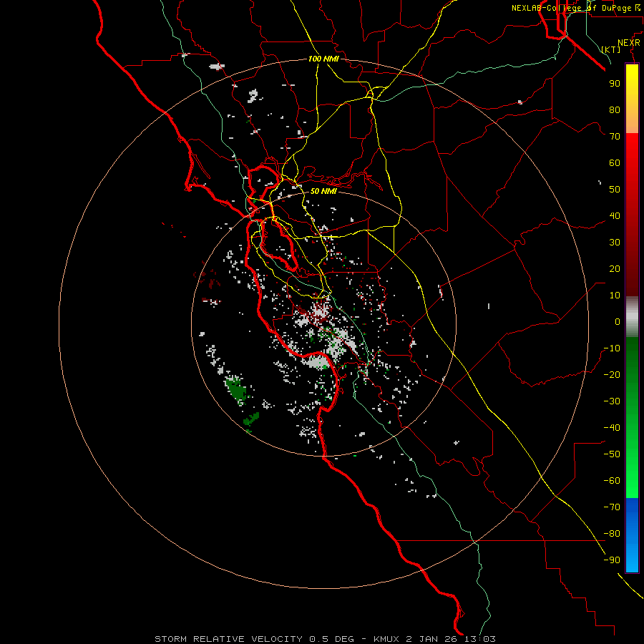This screenshot has height=644, width=644.
Task: Click the Storm Relative Velocity KMUX caption
Action: (325, 639)
